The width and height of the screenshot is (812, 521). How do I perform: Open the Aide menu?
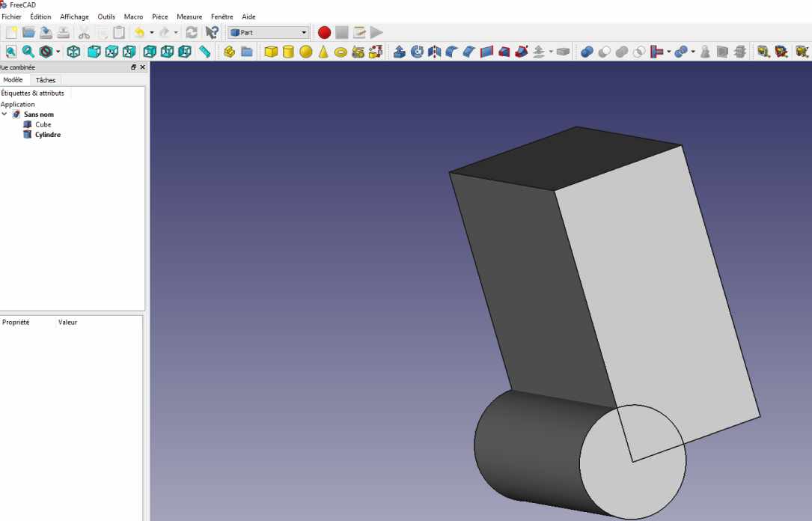point(248,16)
